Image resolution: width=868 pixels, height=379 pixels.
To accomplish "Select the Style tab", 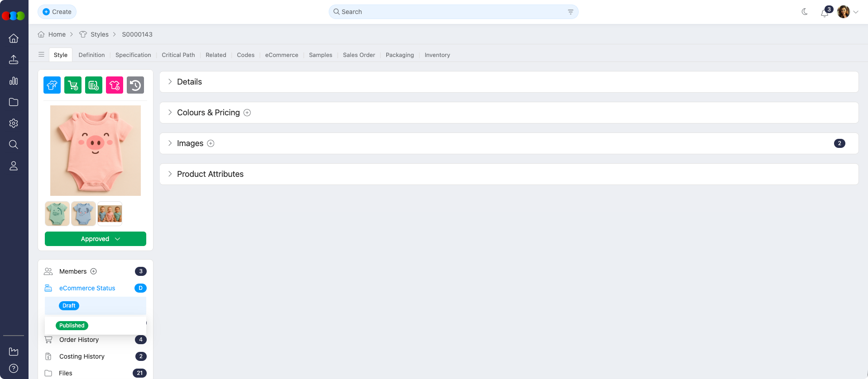I will (61, 55).
